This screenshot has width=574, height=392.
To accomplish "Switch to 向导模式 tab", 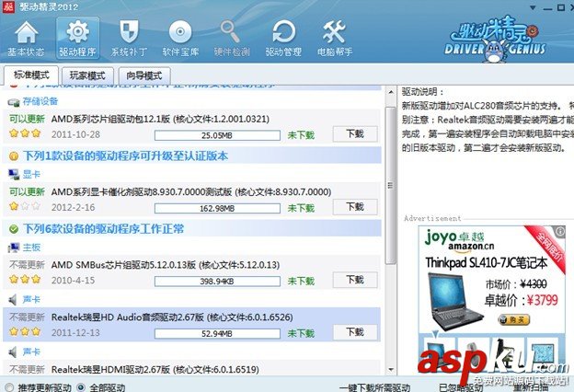I will pos(144,75).
